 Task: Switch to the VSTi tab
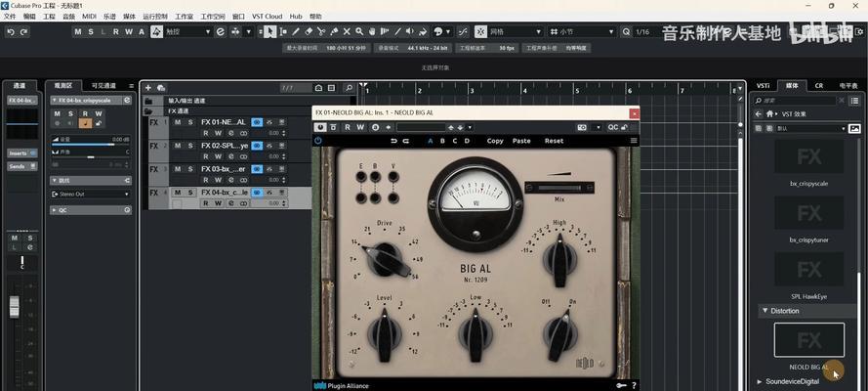763,86
